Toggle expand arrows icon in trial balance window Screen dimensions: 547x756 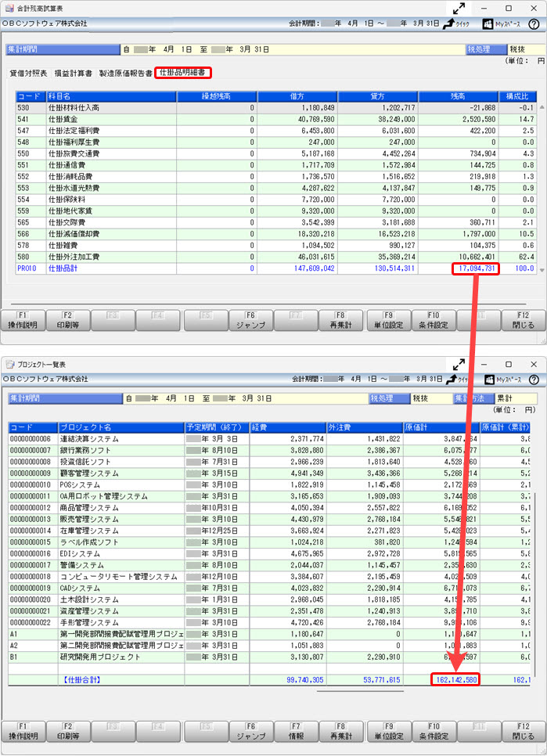459,8
